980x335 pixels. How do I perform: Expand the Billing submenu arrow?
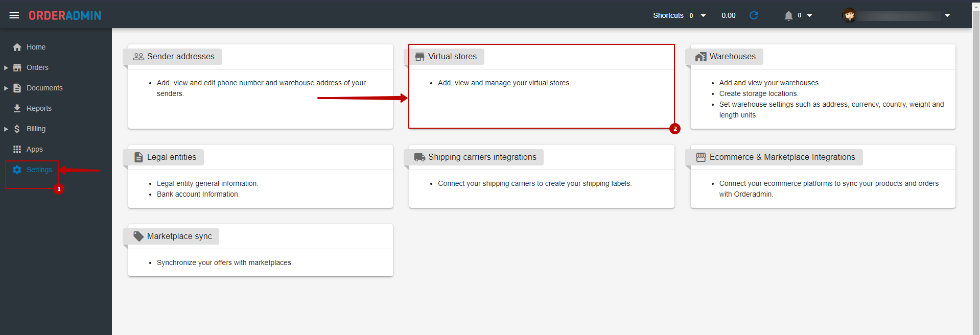[6, 129]
